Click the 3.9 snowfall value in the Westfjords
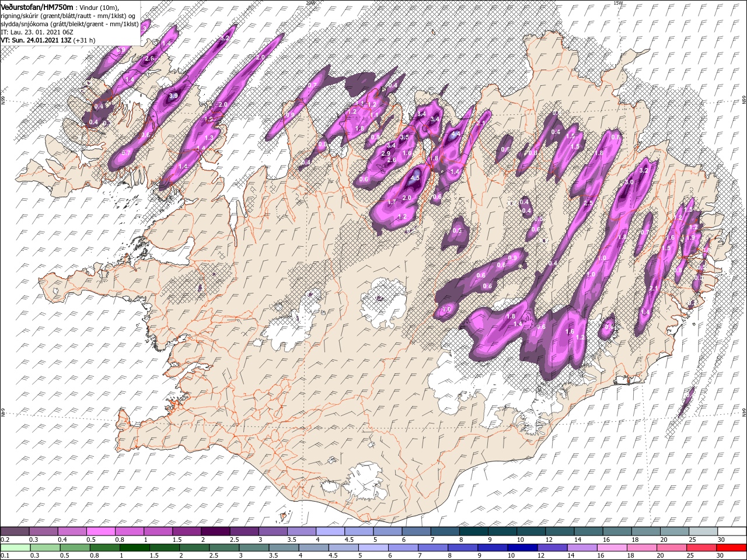The image size is (747, 560). click(173, 96)
